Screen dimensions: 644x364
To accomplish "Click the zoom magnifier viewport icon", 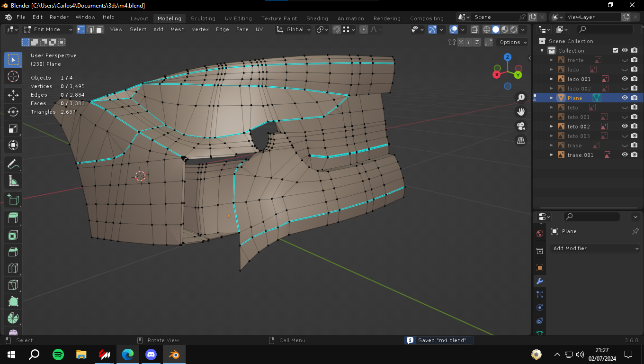I will [x=521, y=98].
